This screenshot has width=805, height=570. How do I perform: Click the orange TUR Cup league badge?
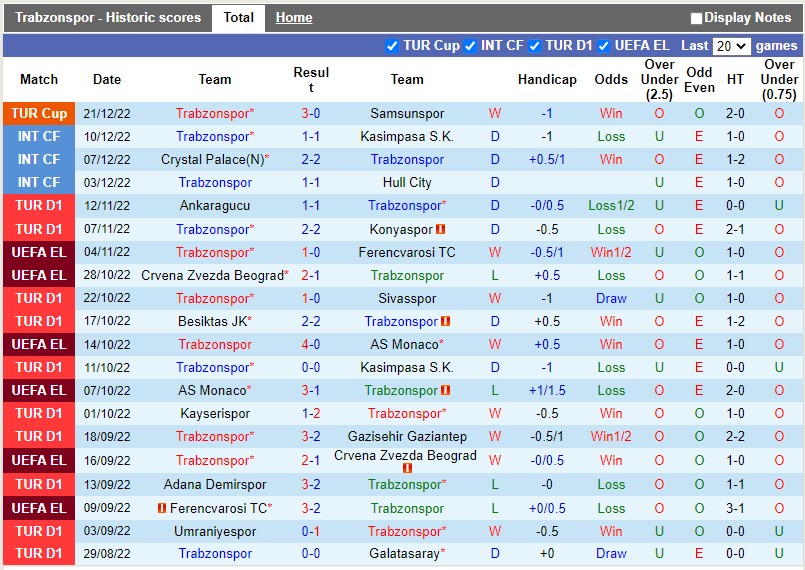[39, 113]
